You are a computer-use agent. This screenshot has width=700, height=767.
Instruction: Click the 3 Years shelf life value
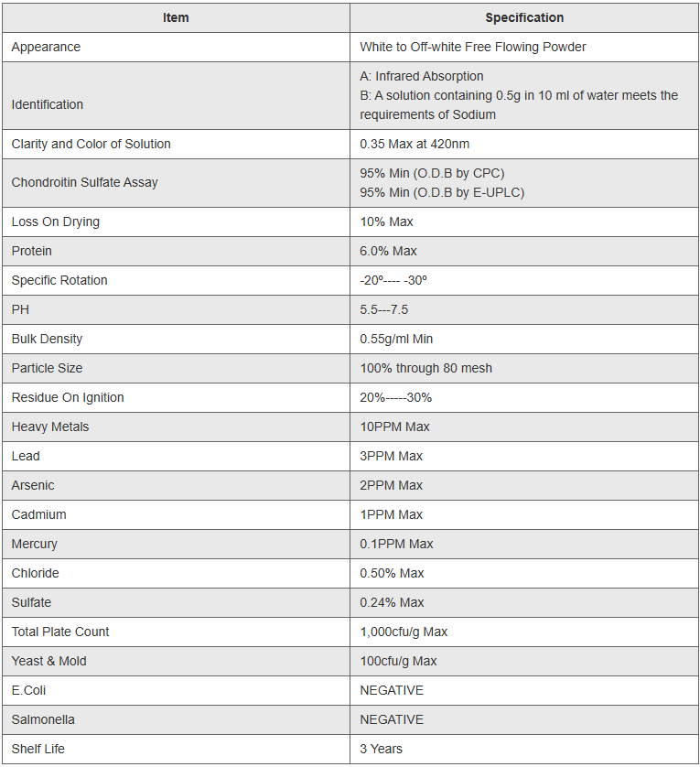(381, 749)
